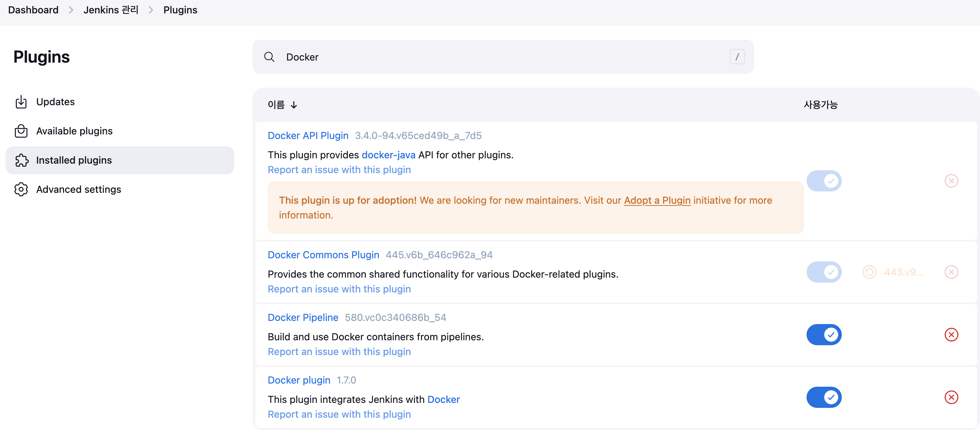Viewport: 980px width, 430px height.
Task: Click the Advanced settings gear icon
Action: tap(21, 190)
